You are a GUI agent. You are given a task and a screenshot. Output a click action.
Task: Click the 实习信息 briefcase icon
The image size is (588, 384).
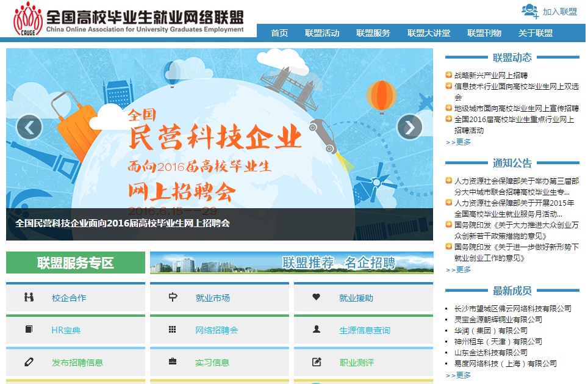[x=173, y=362]
